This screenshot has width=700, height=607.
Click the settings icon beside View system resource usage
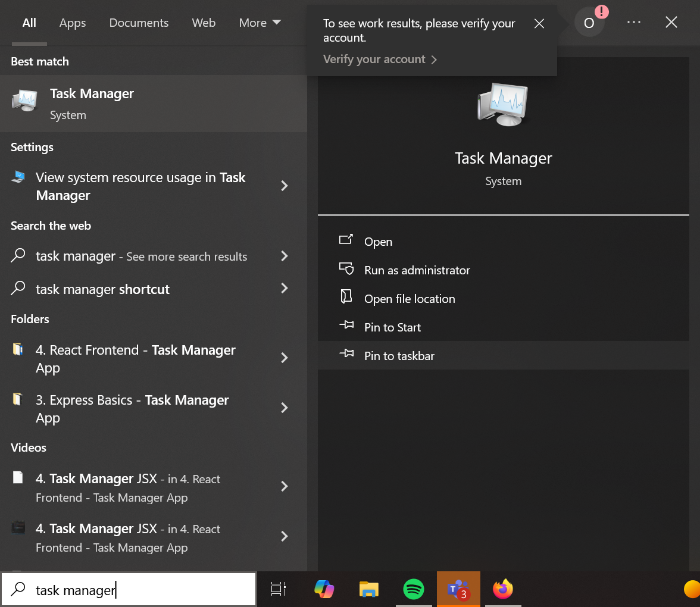coord(18,177)
